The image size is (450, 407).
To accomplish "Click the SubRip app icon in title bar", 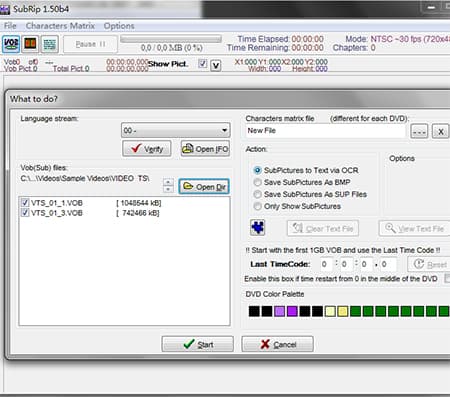I will click(x=5, y=9).
